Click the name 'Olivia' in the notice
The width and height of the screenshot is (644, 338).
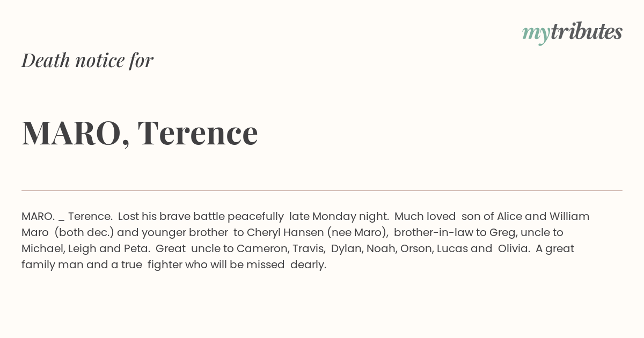click(513, 248)
